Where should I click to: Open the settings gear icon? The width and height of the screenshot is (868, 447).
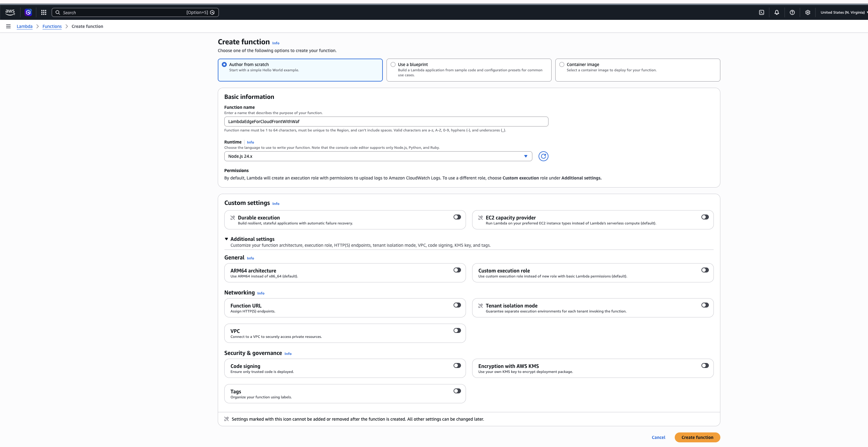click(808, 12)
